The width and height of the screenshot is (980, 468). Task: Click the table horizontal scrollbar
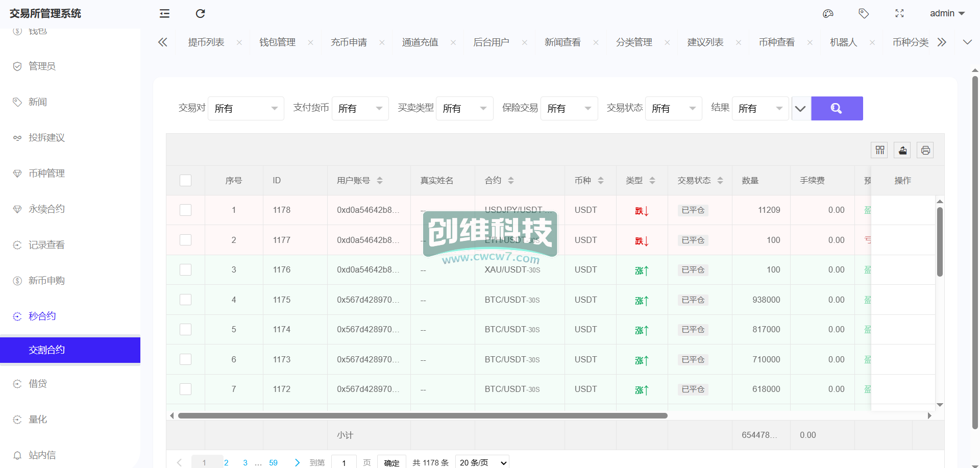[423, 415]
